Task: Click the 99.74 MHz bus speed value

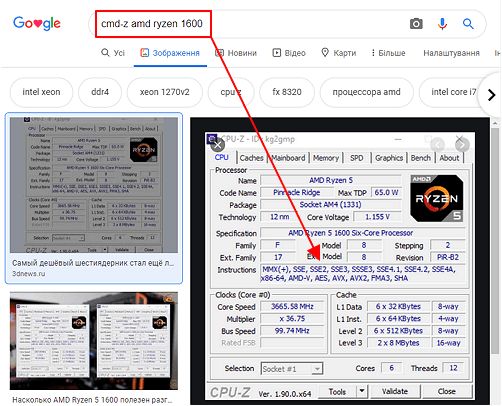Action: coord(292,331)
